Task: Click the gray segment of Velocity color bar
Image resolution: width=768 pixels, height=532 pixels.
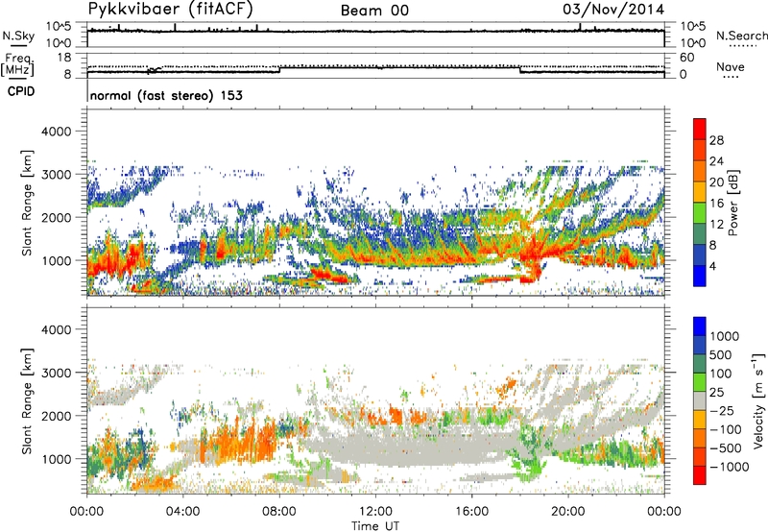Action: tap(700, 400)
